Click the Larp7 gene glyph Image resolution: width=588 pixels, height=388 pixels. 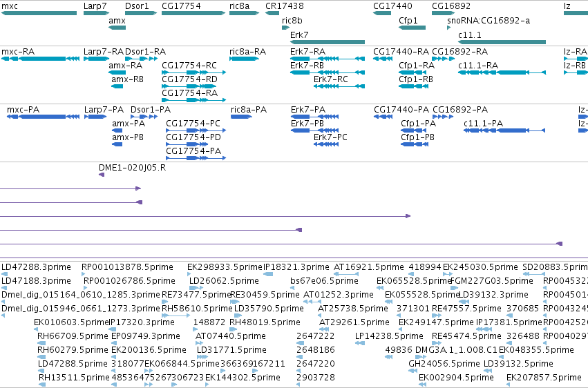pyautogui.click(x=96, y=13)
